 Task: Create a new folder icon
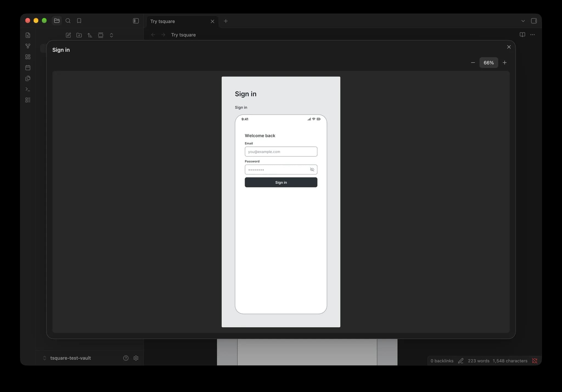coord(79,35)
